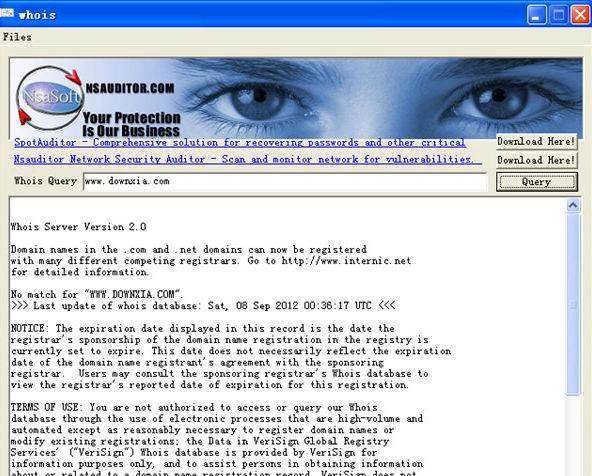This screenshot has width=592, height=476.
Task: Close the whois window
Action: click(580, 15)
